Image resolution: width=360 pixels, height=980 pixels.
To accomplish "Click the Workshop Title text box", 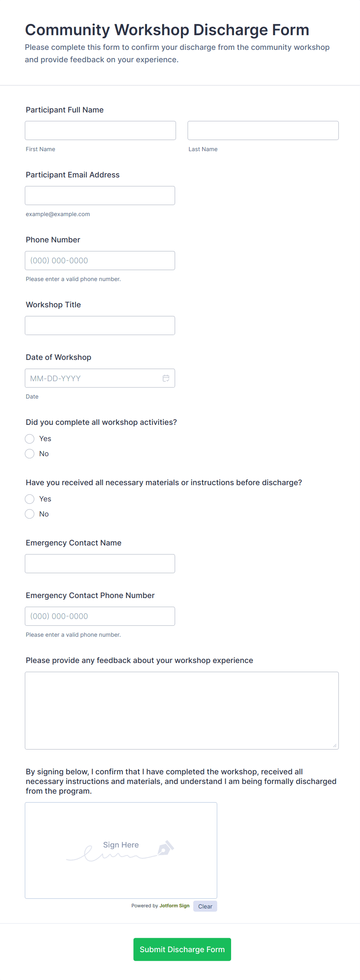I will pyautogui.click(x=100, y=326).
